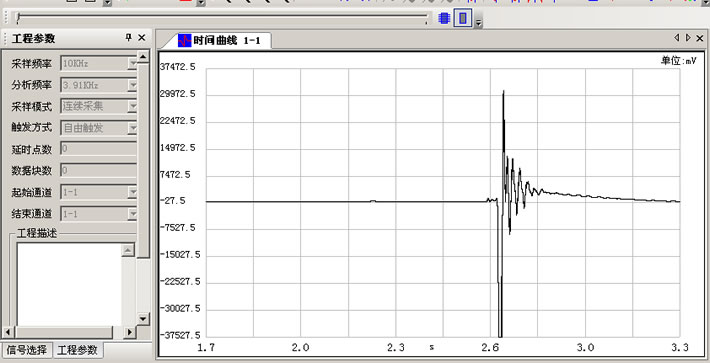Image resolution: width=710 pixels, height=363 pixels.
Task: Pin the 工程参数 panel with pushpin icon
Action: [x=129, y=38]
